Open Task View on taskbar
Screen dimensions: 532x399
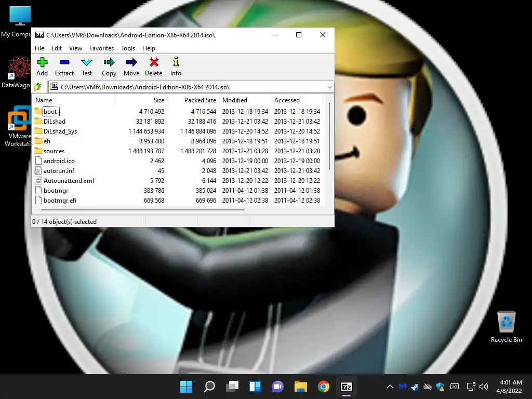pyautogui.click(x=232, y=387)
